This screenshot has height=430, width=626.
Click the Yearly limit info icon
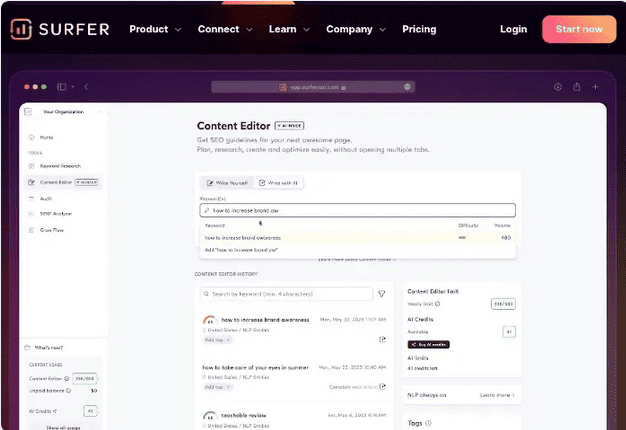click(x=438, y=304)
